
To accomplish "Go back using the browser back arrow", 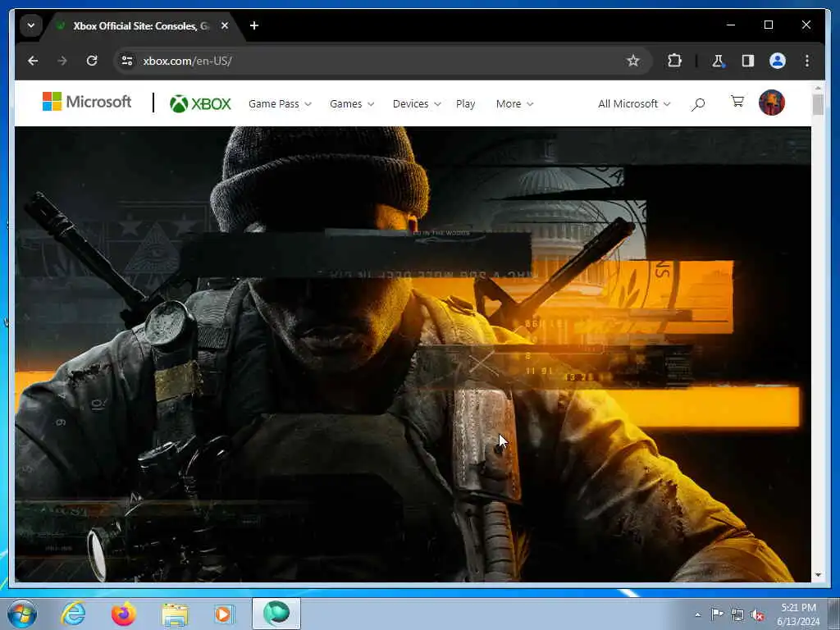I will 33,61.
